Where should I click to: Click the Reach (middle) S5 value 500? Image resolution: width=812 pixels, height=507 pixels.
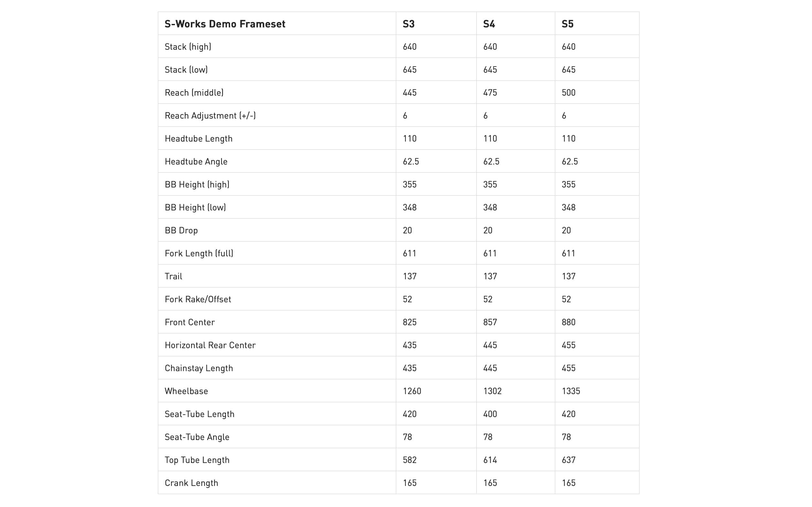pos(568,92)
